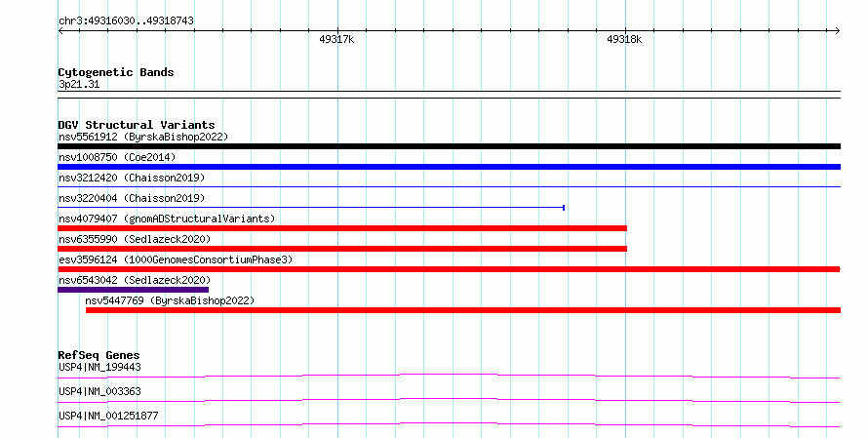Image resolution: width=868 pixels, height=438 pixels.
Task: Select the 3p21.31 band label
Action: 79,84
